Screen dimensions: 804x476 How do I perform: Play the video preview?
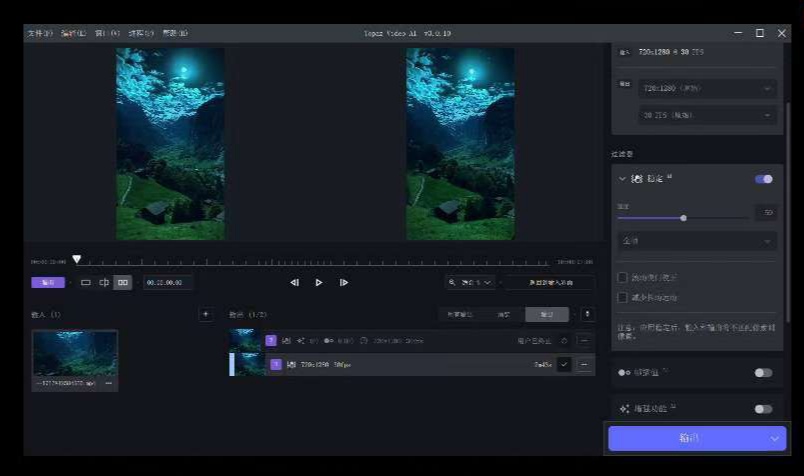point(319,282)
